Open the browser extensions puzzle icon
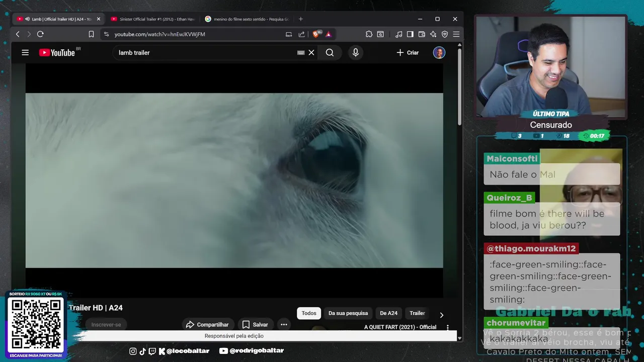644x362 pixels. click(369, 34)
